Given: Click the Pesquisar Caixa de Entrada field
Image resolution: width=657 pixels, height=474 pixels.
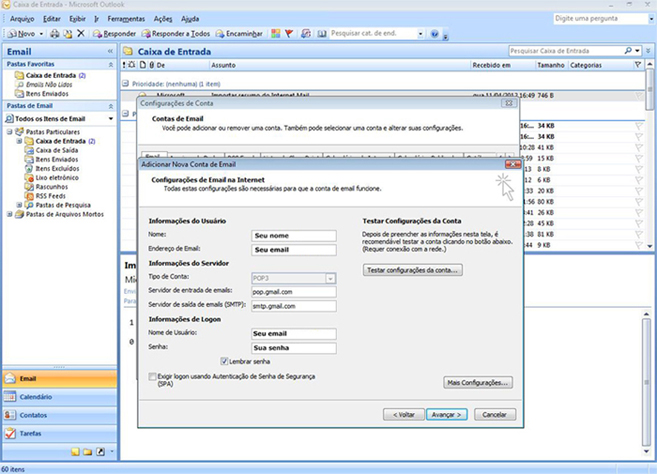Looking at the screenshot, I should point(566,51).
